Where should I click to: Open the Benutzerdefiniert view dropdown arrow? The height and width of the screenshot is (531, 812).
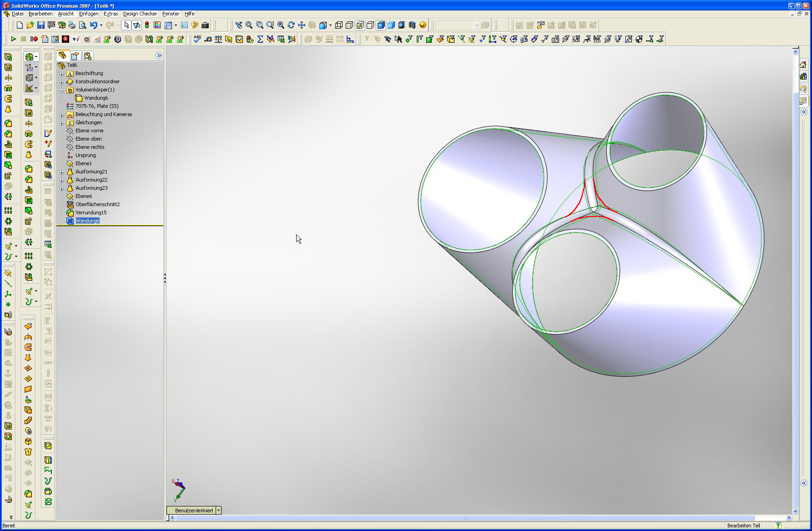click(218, 511)
